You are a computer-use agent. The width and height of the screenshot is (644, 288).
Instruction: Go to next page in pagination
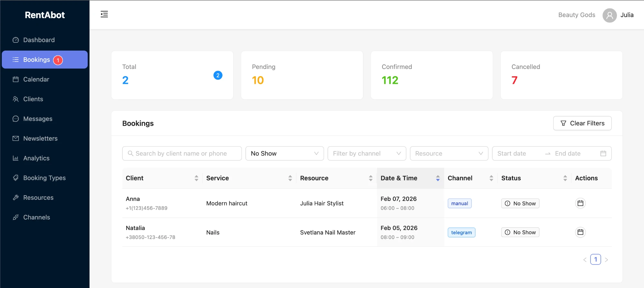(x=606, y=260)
